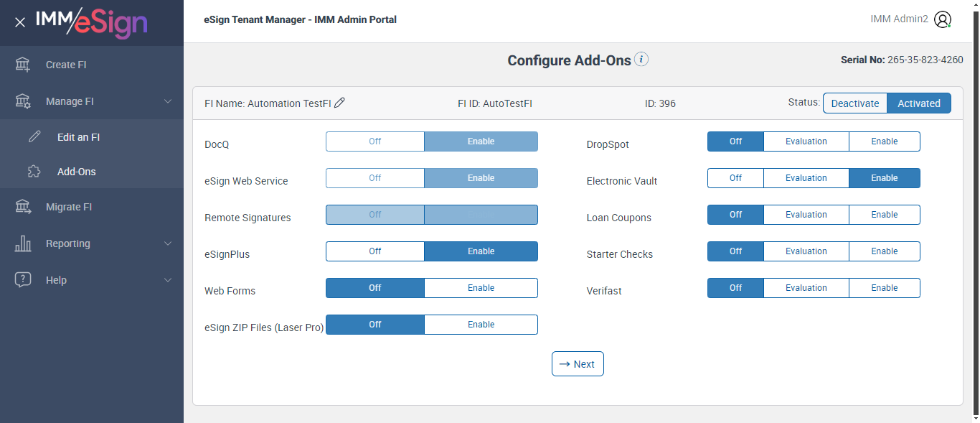Click the Reporting bar chart icon
Image resolution: width=980 pixels, height=423 pixels.
[23, 243]
